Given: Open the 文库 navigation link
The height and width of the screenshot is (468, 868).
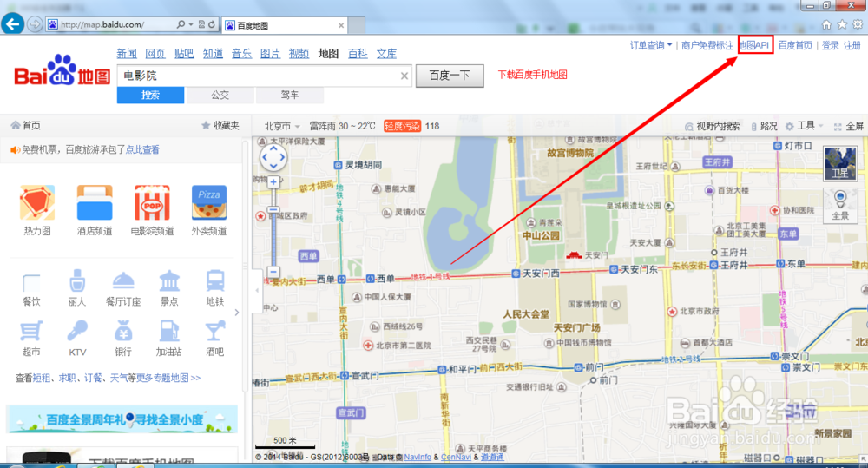Looking at the screenshot, I should [x=386, y=53].
